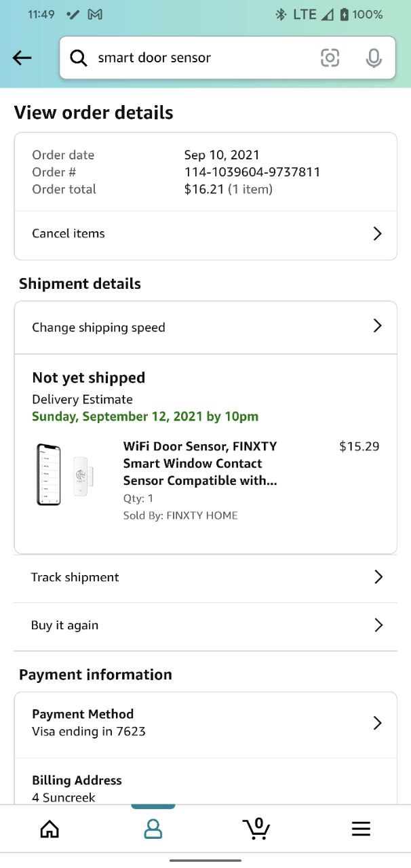Open camera lens search icon

pyautogui.click(x=330, y=58)
